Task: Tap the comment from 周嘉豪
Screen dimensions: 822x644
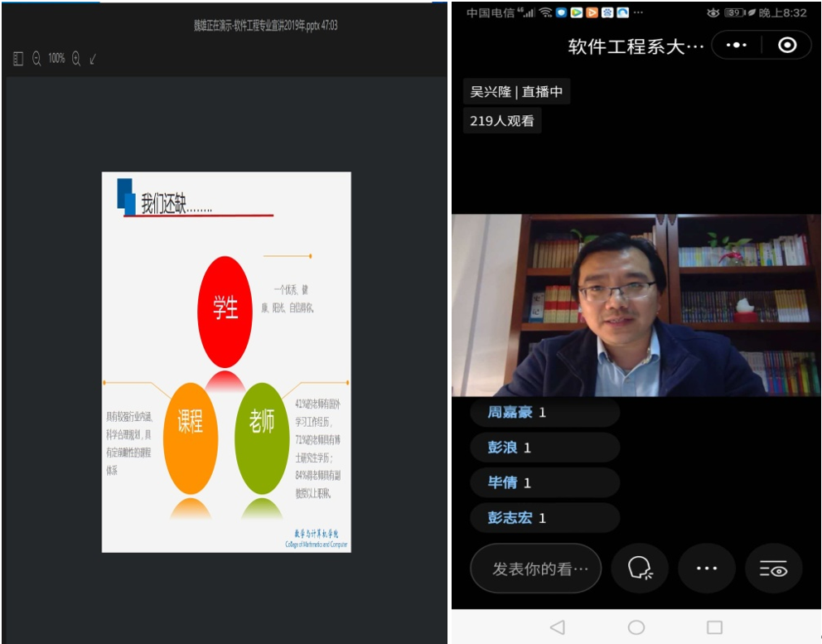Action: tap(544, 413)
